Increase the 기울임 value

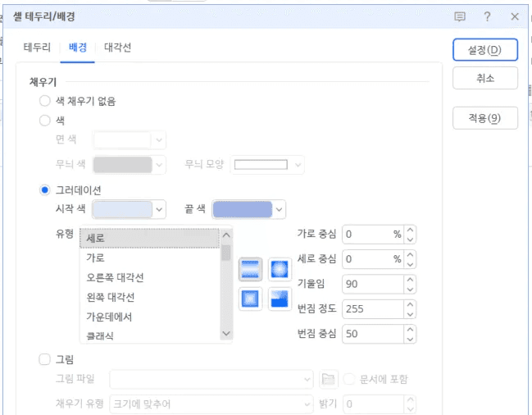pos(410,280)
